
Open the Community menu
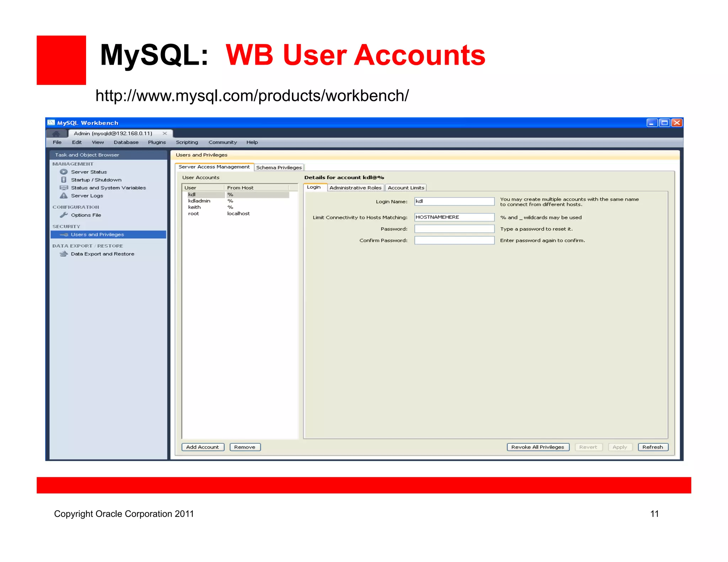click(223, 142)
